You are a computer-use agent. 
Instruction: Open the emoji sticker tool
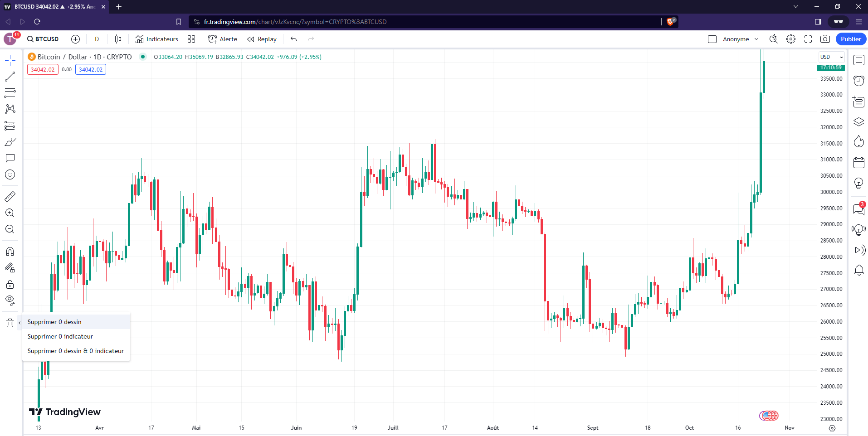point(10,174)
